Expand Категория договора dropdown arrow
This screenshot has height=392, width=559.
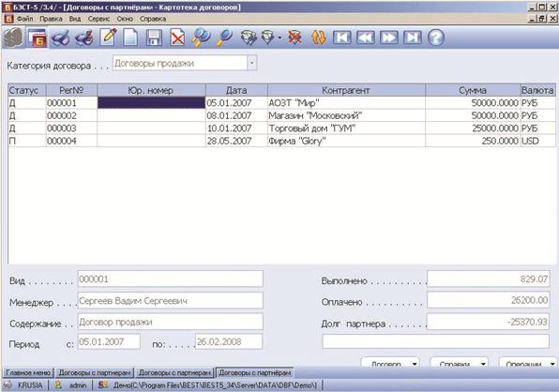tap(251, 63)
